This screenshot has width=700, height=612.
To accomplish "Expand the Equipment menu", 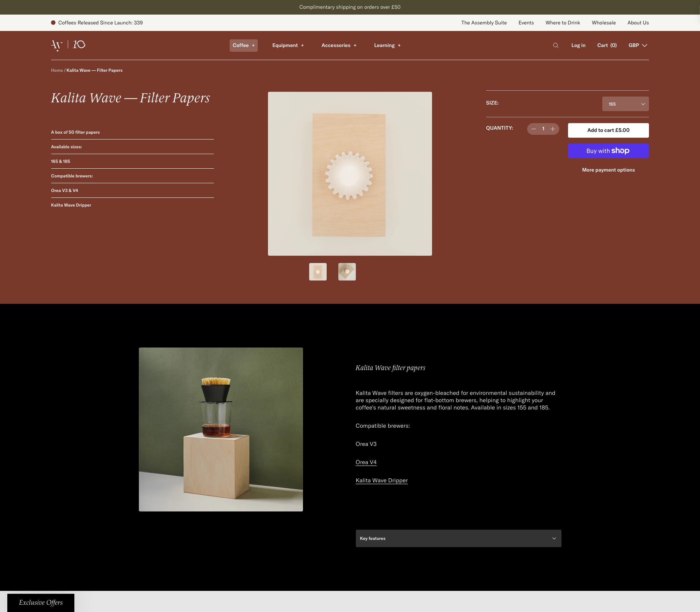I will point(288,46).
